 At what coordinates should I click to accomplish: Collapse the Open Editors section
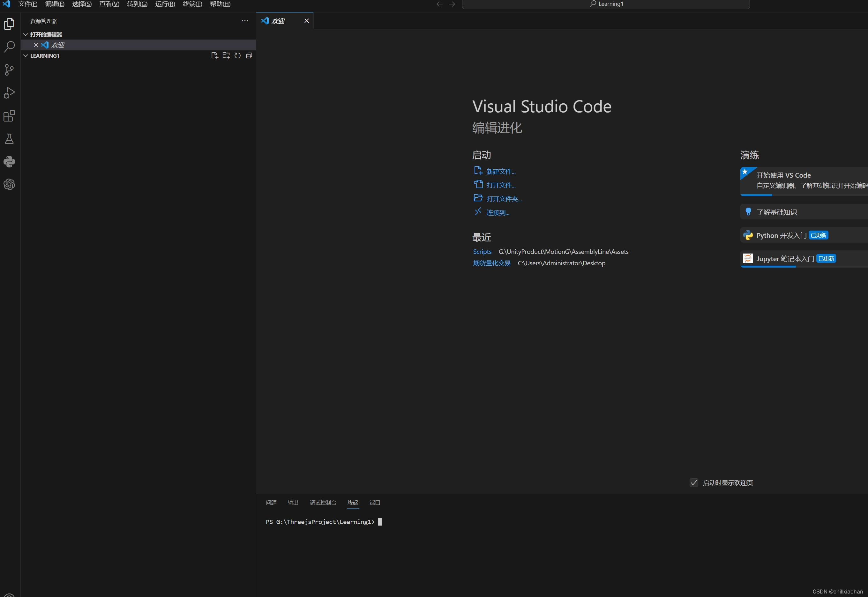(26, 34)
